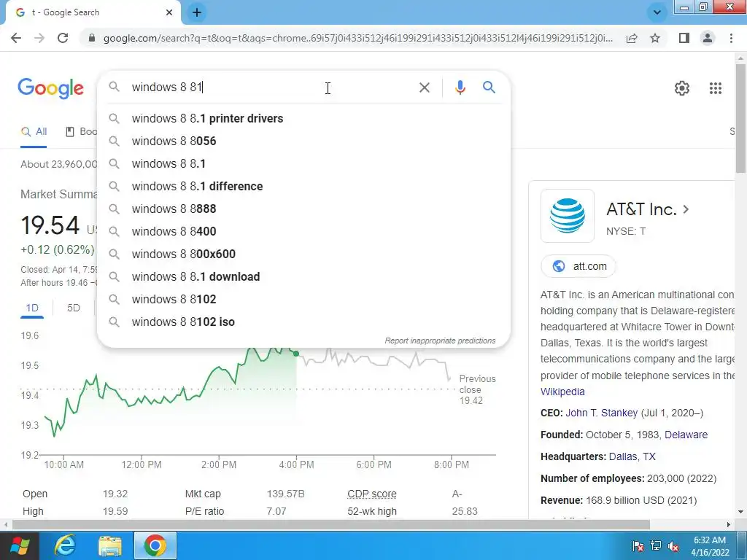The image size is (747, 560).
Task: Click the horizontal scrollbar thumb
Action: 330,525
